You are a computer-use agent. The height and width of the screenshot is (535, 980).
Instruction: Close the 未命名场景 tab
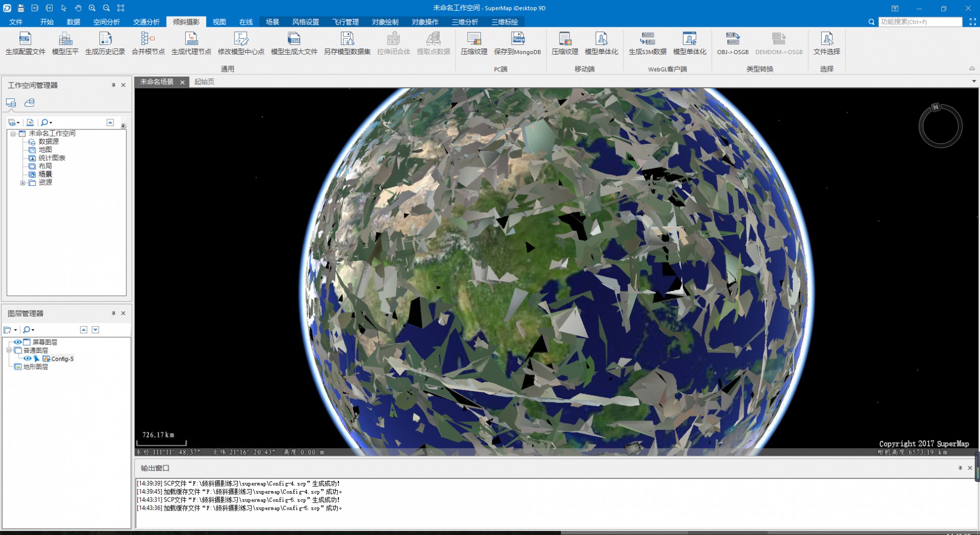click(x=182, y=82)
